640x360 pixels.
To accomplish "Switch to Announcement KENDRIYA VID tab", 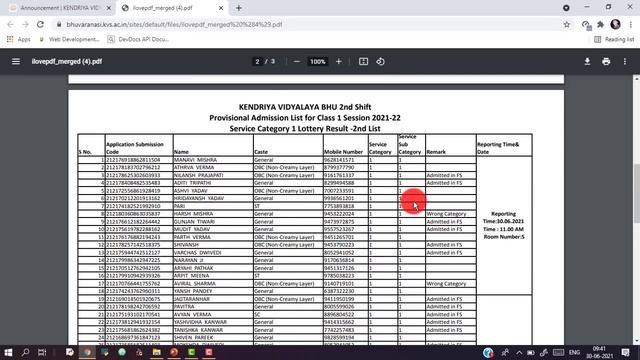I will coord(60,8).
